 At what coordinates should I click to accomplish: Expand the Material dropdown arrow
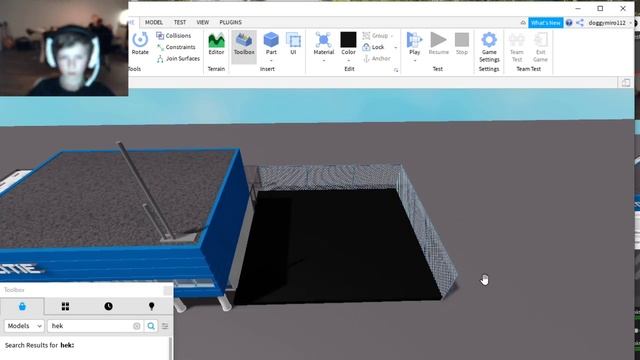[324, 61]
